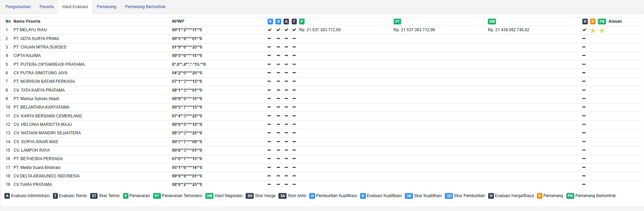
Task: Select the Pemenang tab
Action: click(106, 7)
